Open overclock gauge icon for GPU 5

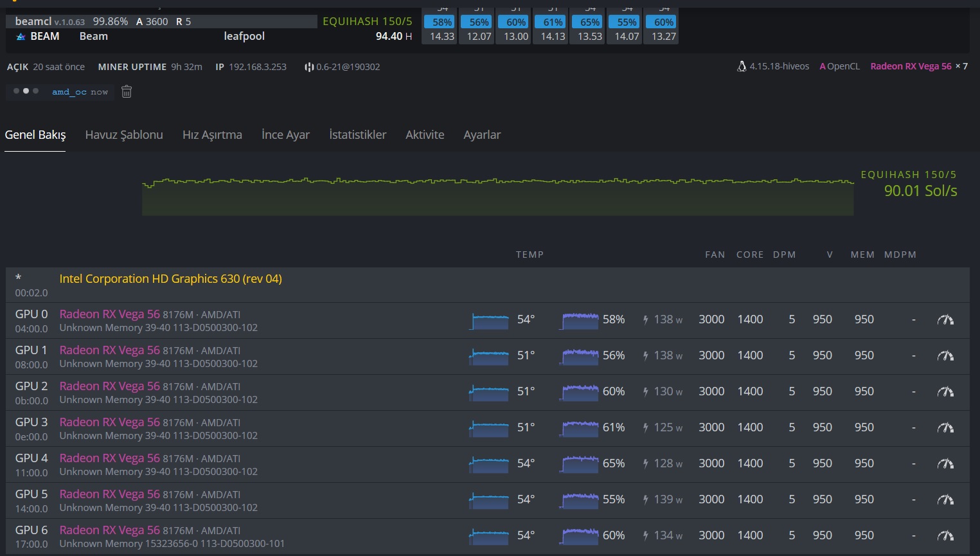click(945, 499)
